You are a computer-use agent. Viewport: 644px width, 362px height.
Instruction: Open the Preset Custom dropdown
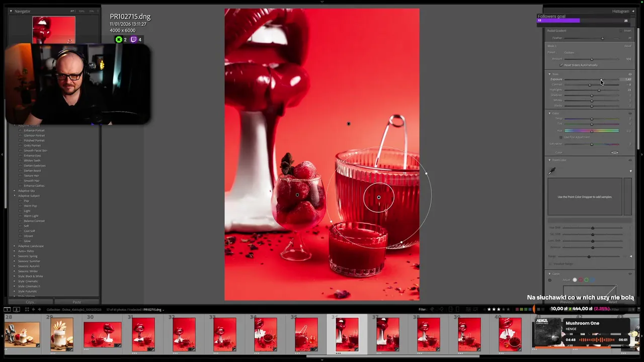pyautogui.click(x=570, y=52)
